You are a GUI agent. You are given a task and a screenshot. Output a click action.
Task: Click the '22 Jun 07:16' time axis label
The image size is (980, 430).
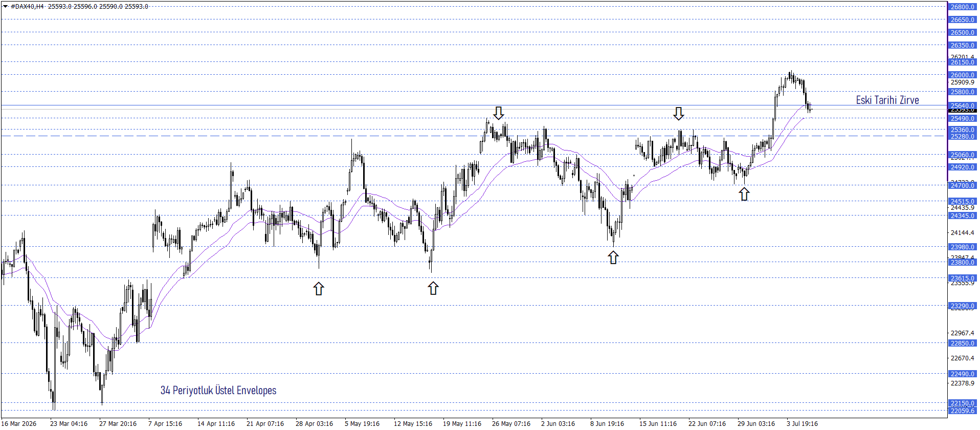[x=707, y=423]
